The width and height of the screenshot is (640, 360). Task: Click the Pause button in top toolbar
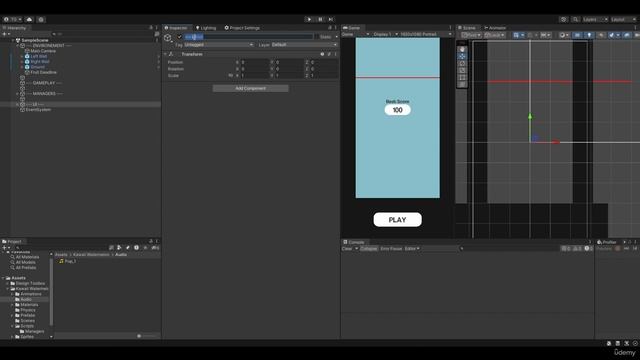tap(320, 19)
